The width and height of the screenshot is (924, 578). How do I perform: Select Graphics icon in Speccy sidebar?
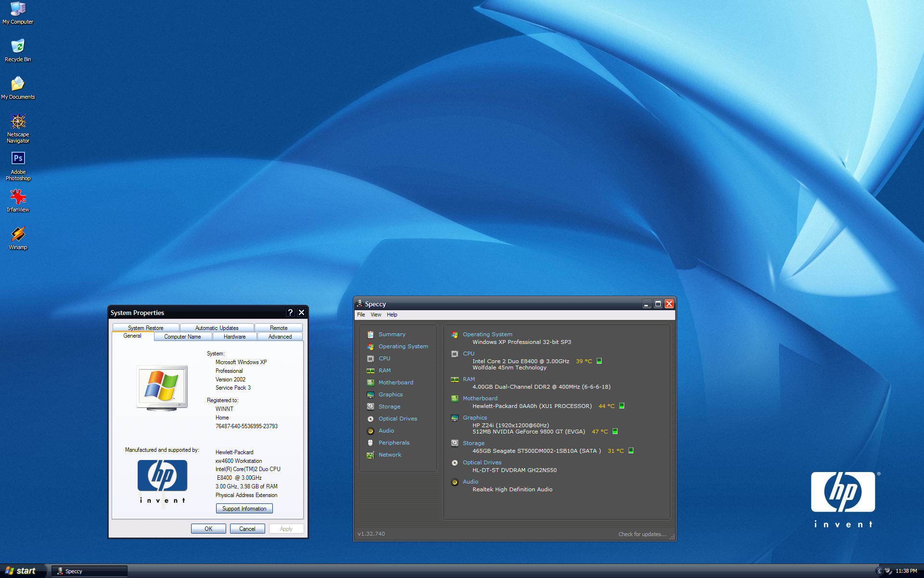pos(371,394)
